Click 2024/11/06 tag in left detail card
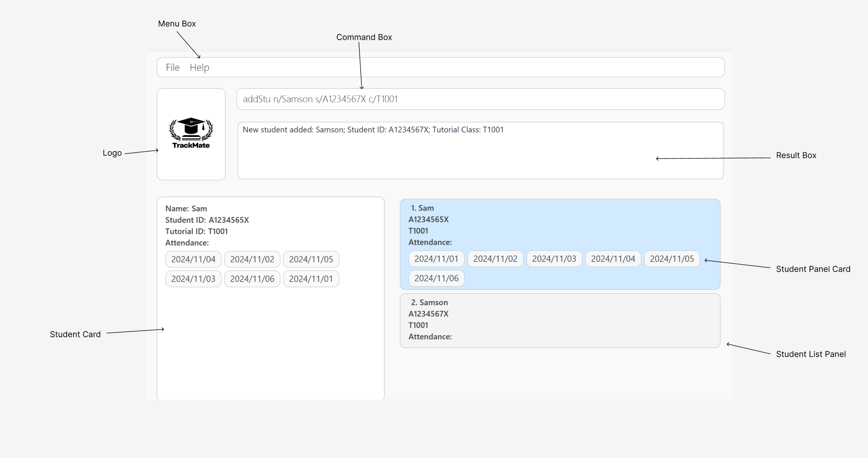 (x=252, y=279)
